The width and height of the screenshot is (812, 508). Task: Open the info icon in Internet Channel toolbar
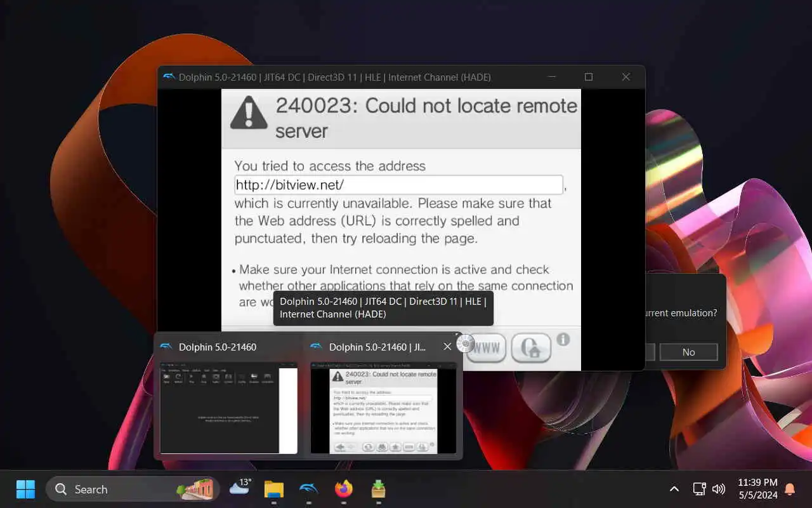563,339
